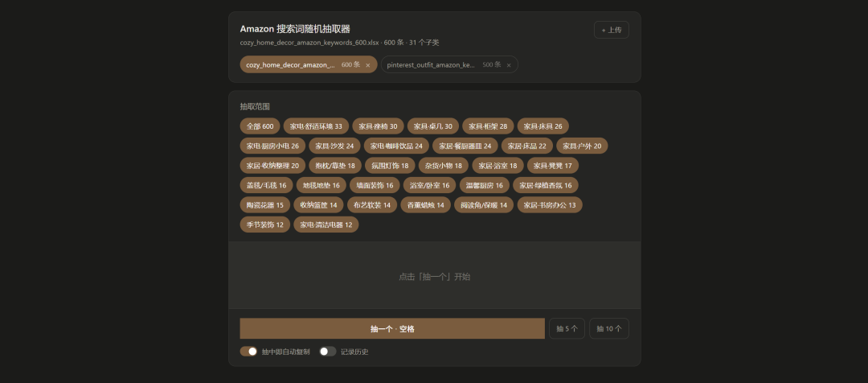
Task: Toggle the 布艺软装 14 chip
Action: tap(372, 205)
